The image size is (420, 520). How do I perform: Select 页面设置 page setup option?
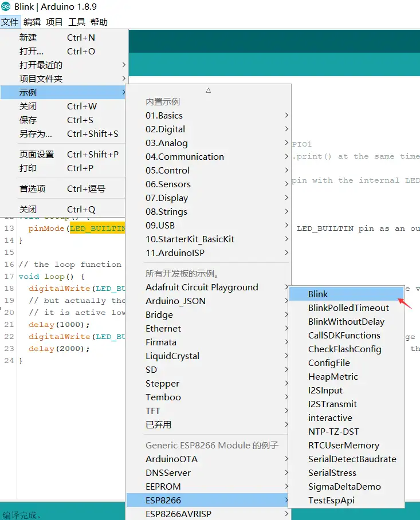coord(37,155)
